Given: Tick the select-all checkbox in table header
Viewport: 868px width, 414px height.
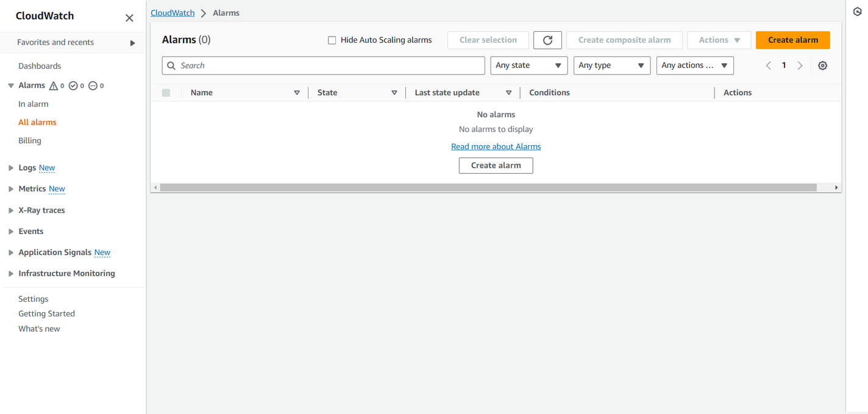Looking at the screenshot, I should tap(166, 93).
